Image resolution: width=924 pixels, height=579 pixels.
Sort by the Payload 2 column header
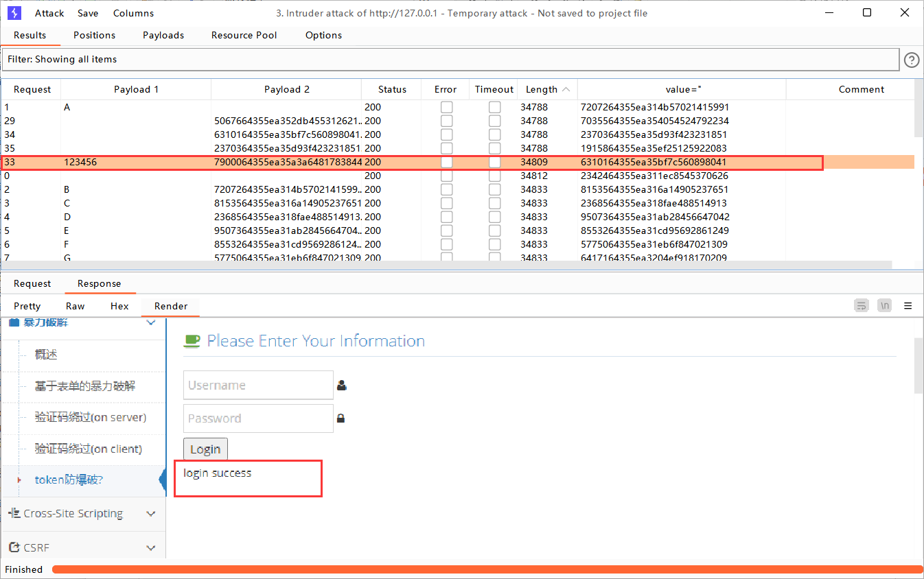pos(286,89)
